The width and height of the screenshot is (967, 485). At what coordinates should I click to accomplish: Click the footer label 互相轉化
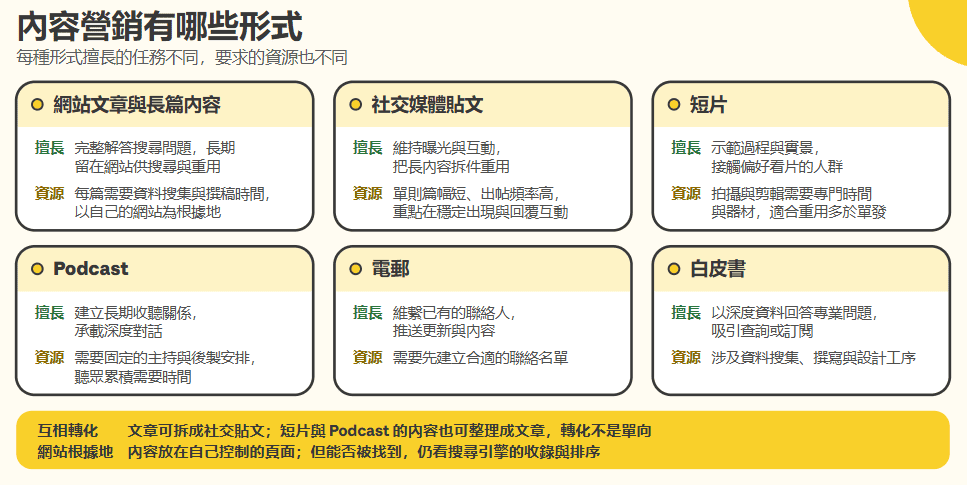point(67,431)
